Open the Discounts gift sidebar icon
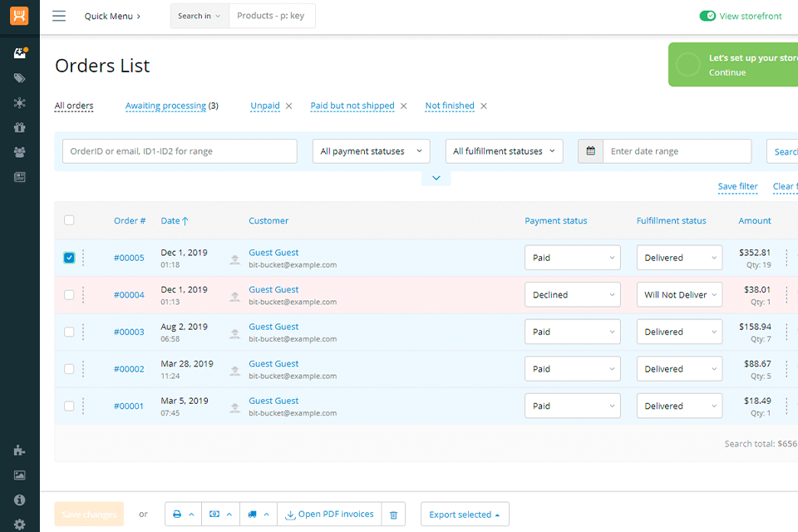798x532 pixels. pos(19,127)
